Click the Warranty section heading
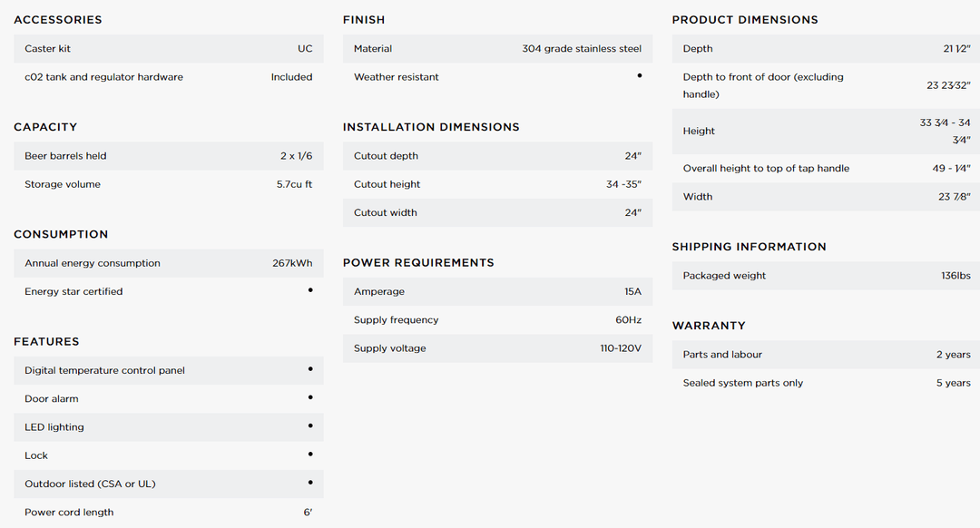 coord(709,326)
